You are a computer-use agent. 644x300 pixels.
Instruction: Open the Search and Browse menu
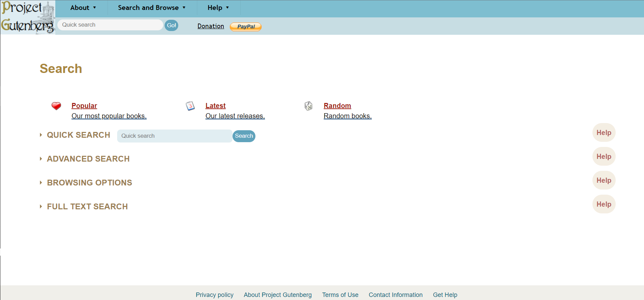click(x=152, y=8)
